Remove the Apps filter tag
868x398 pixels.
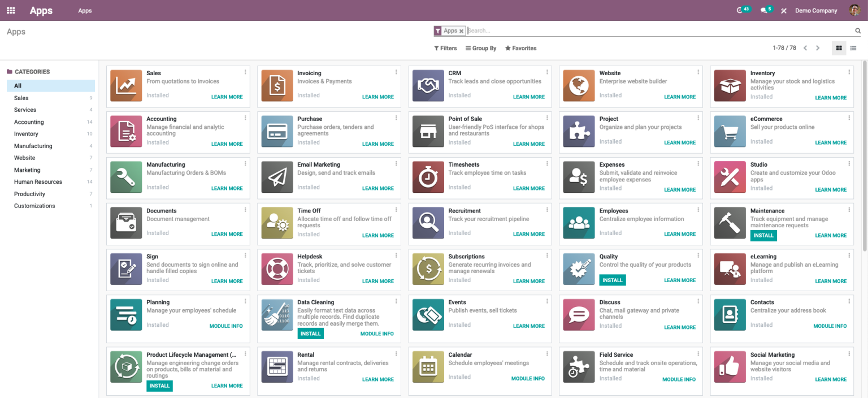tap(462, 31)
